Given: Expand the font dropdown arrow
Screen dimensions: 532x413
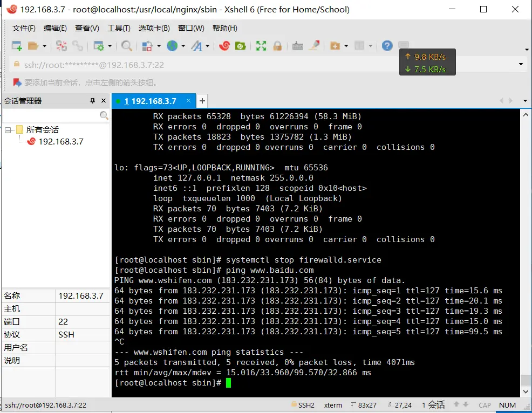Looking at the screenshot, I should (207, 46).
